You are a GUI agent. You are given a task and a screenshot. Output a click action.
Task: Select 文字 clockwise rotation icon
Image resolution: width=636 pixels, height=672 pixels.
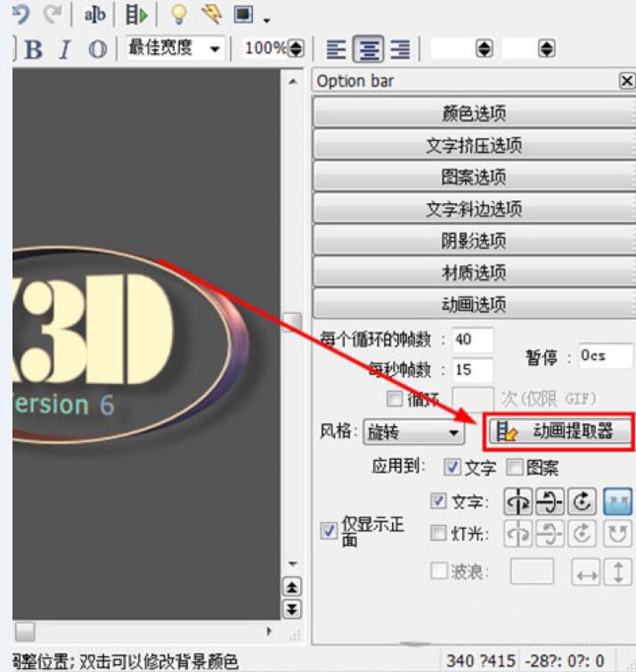pyautogui.click(x=582, y=501)
